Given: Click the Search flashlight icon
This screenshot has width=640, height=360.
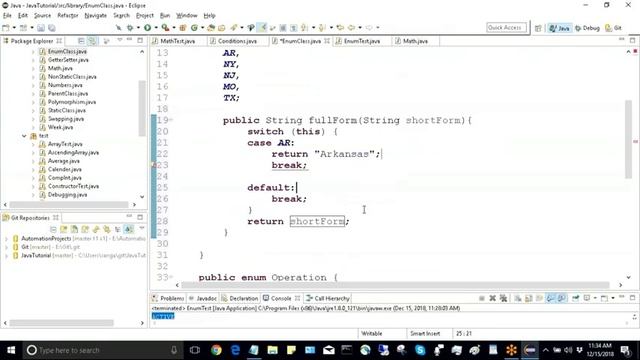Looking at the screenshot, I should pyautogui.click(x=234, y=28).
